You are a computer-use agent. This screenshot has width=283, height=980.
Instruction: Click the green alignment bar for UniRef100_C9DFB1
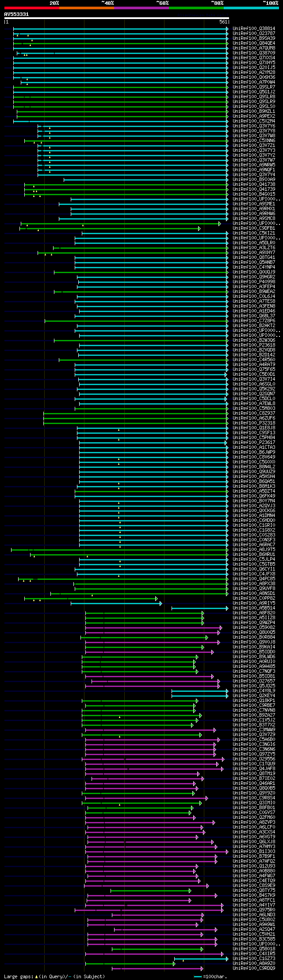tap(110, 228)
